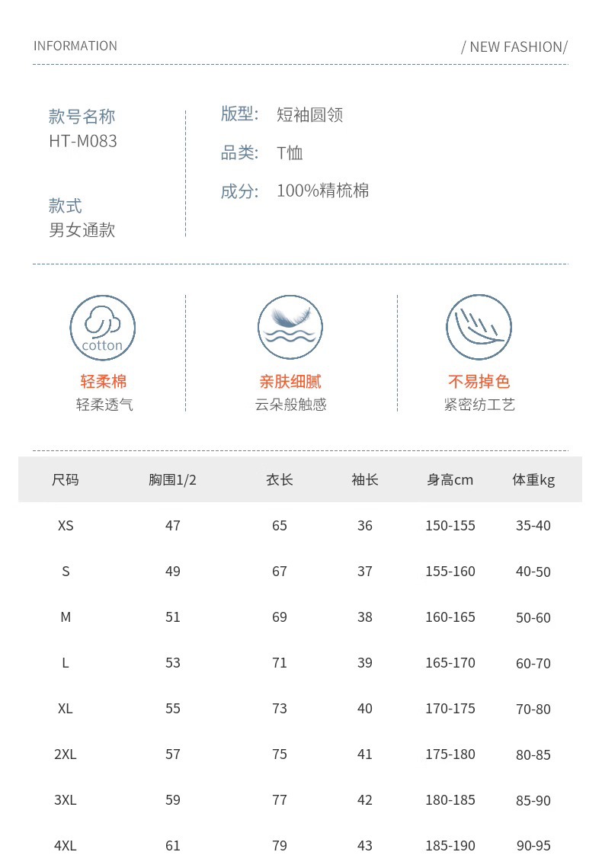Click the 身高cm column header
The image size is (602, 868).
(450, 479)
